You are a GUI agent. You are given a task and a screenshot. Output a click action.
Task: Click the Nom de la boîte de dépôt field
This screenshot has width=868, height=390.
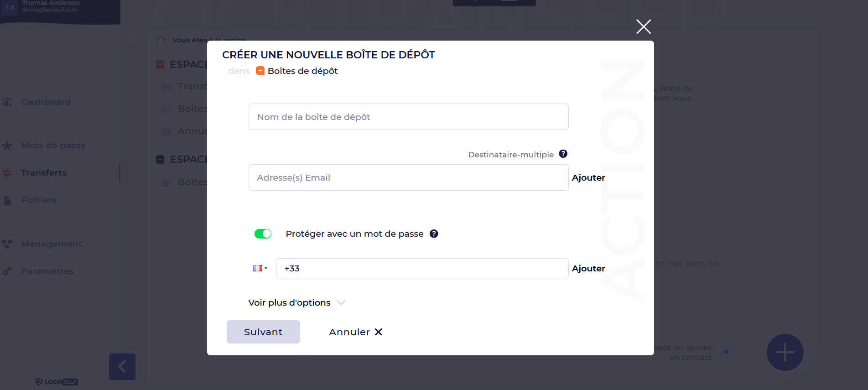tap(408, 117)
